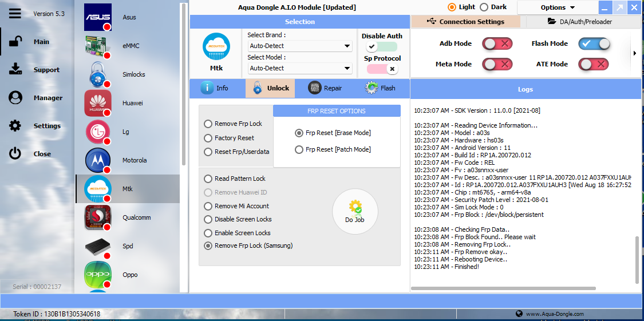644x321 pixels.
Task: Select the Qualcomm Snapdragon icon
Action: pos(98,217)
